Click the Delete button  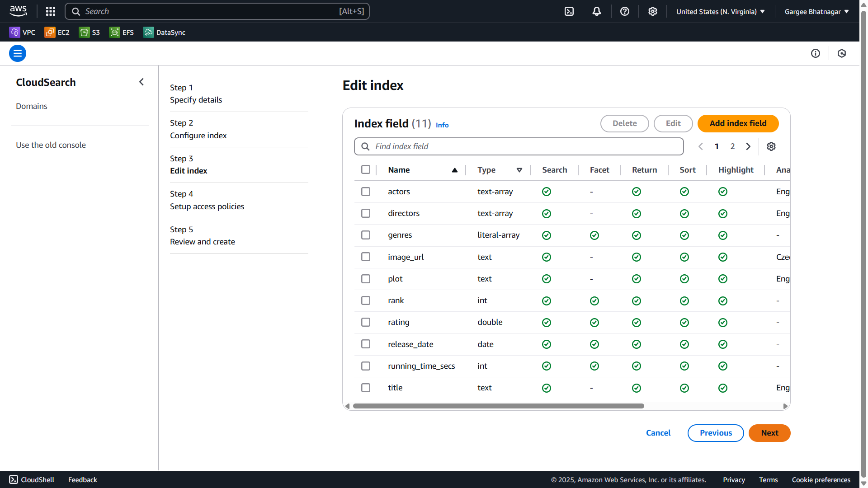click(x=624, y=123)
